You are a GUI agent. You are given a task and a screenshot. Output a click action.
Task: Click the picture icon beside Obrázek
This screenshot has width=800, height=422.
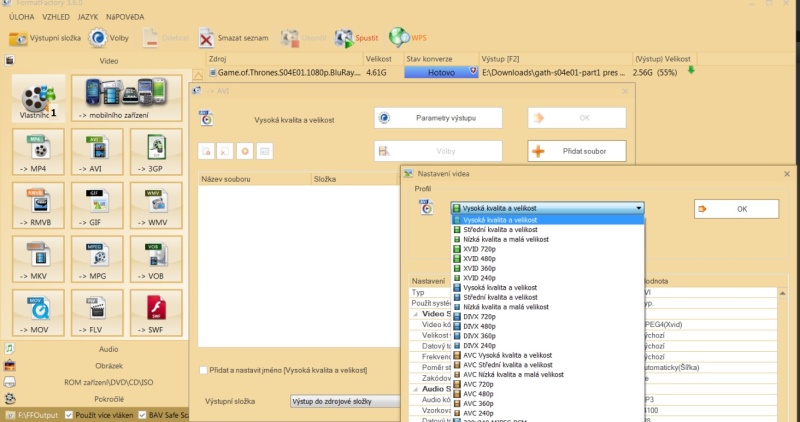(x=9, y=366)
